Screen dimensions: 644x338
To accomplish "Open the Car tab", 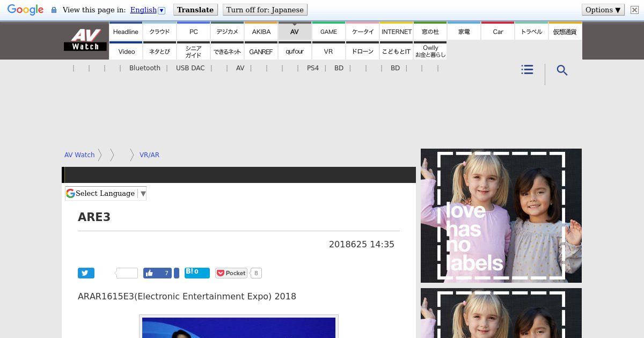I will (x=497, y=31).
